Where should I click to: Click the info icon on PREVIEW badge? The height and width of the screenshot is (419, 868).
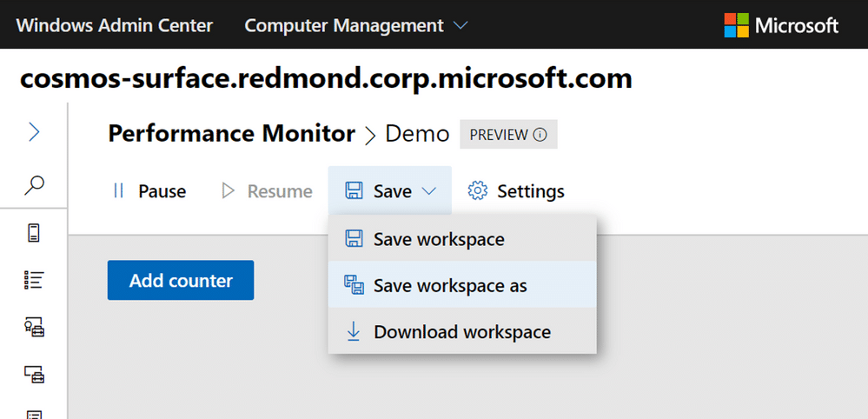click(x=540, y=135)
